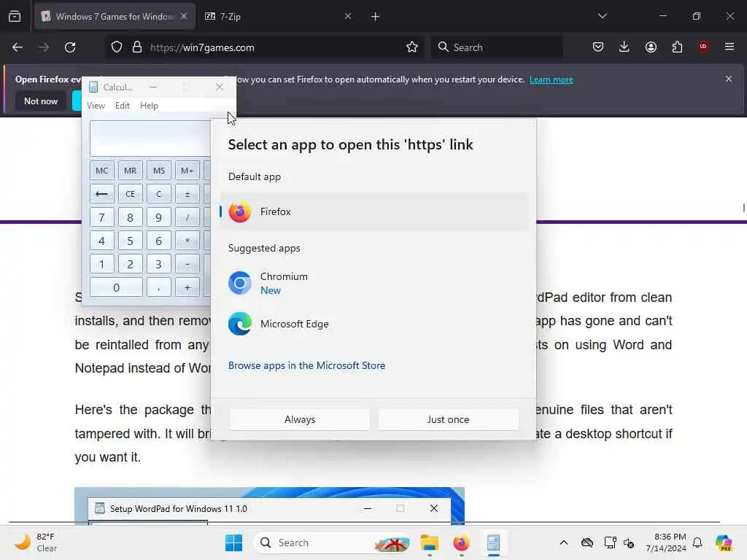The image size is (747, 560).
Task: Open the tracking protection shield icon
Action: pyautogui.click(x=117, y=47)
